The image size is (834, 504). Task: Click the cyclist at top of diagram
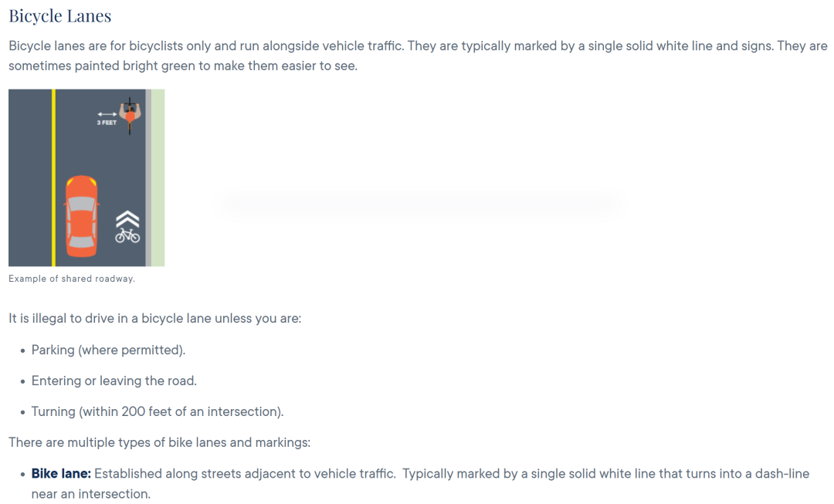point(130,114)
